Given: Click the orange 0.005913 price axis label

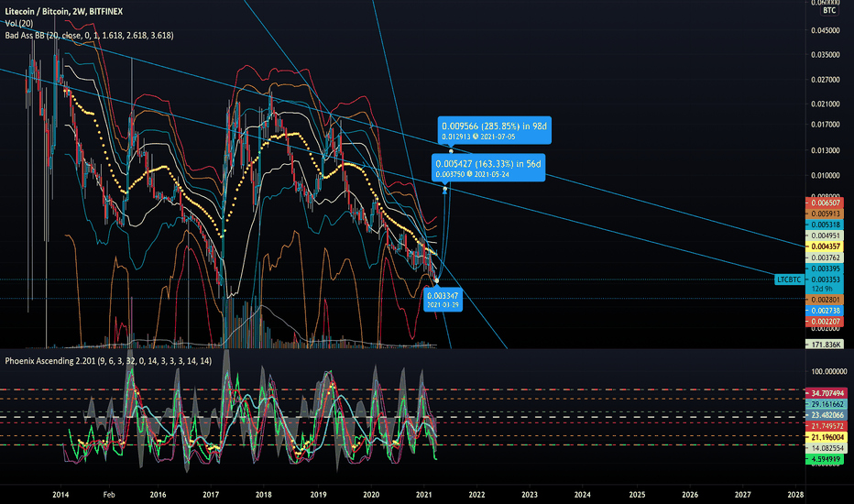Looking at the screenshot, I should 825,214.
